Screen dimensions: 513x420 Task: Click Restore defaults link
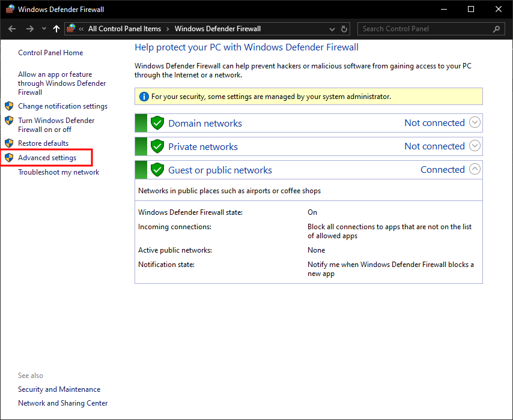pos(43,143)
